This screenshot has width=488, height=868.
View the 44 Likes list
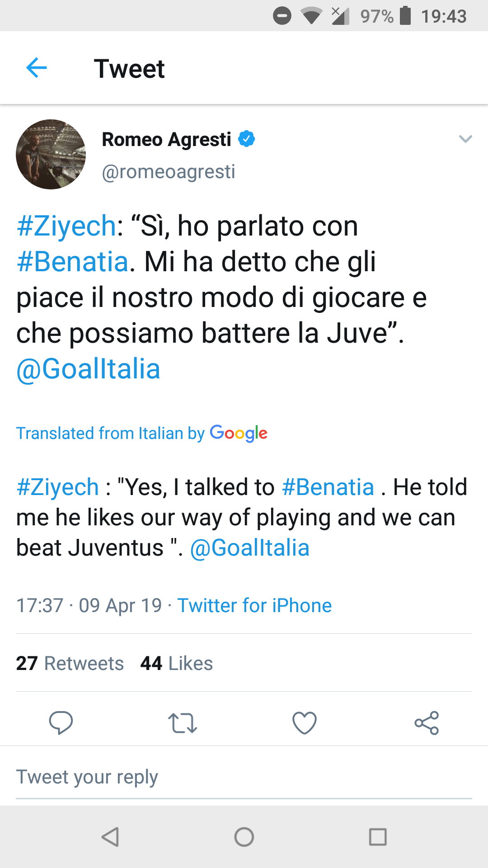(x=177, y=663)
